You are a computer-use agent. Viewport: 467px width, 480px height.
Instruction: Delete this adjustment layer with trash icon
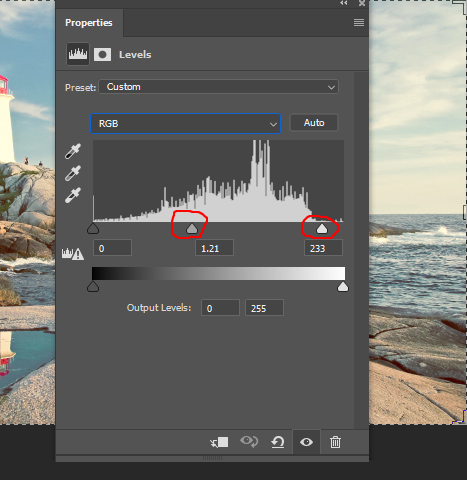(335, 442)
